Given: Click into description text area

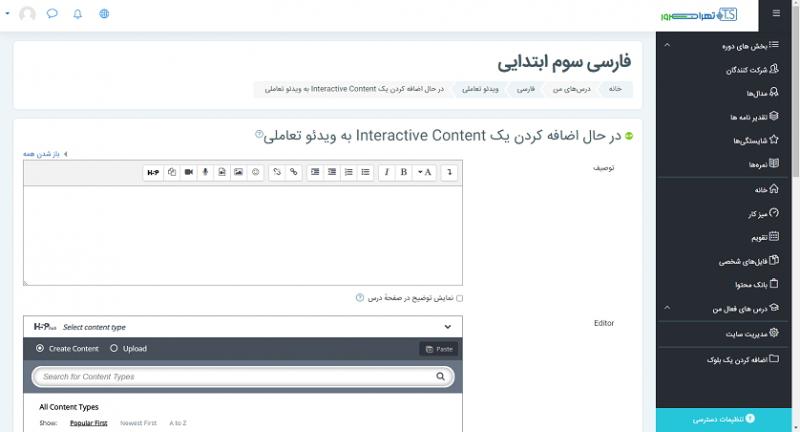Looking at the screenshot, I should (243, 235).
